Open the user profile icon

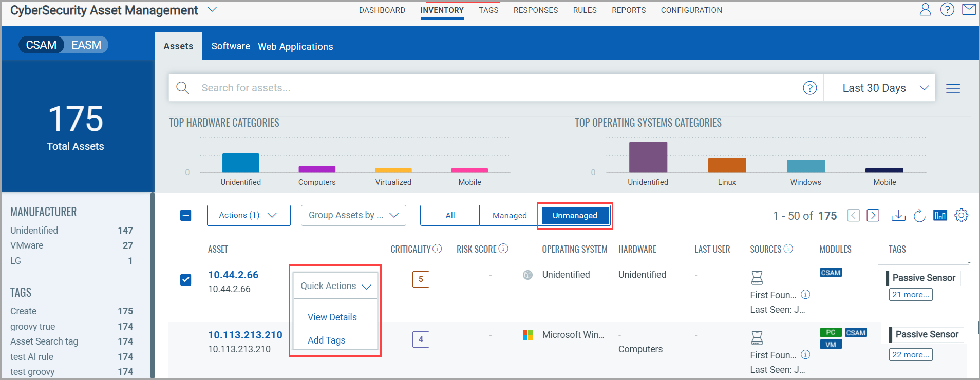925,10
